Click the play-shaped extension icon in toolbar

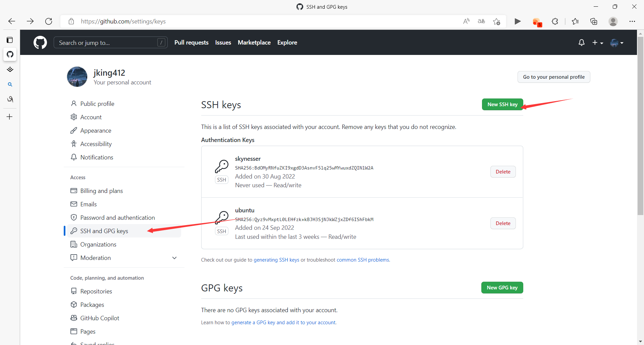coord(518,21)
